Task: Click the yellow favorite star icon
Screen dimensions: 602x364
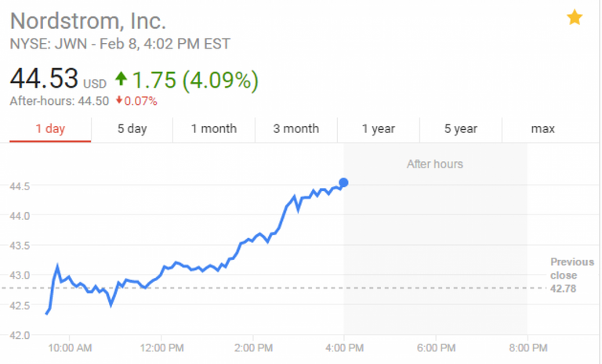Action: tap(575, 18)
